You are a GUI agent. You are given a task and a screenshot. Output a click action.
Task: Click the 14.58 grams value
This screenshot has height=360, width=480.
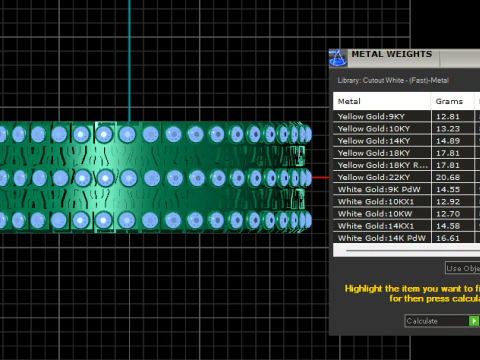click(448, 226)
